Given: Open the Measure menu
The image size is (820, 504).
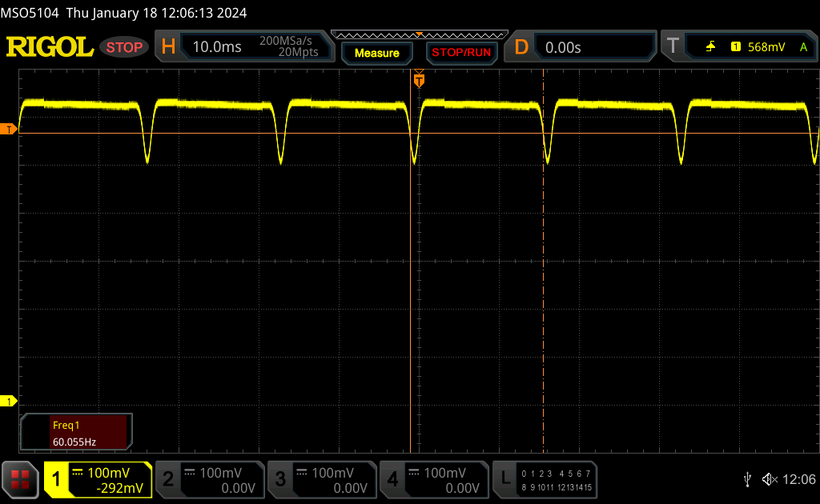Looking at the screenshot, I should 376,53.
